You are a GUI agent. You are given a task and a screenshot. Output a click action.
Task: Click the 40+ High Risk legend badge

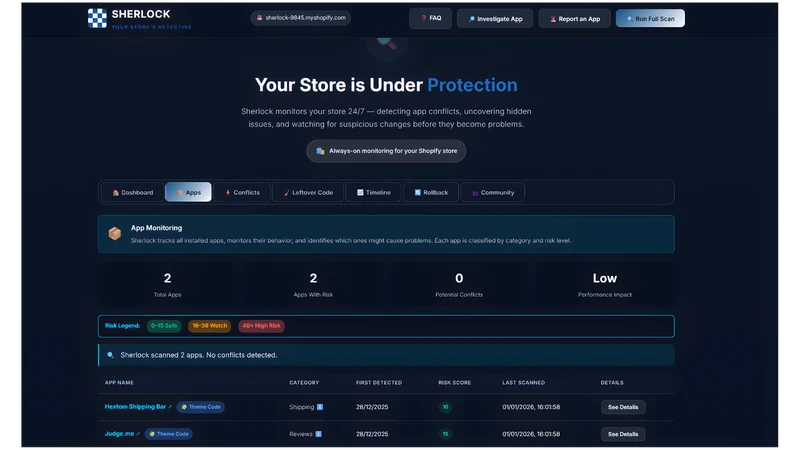(261, 326)
